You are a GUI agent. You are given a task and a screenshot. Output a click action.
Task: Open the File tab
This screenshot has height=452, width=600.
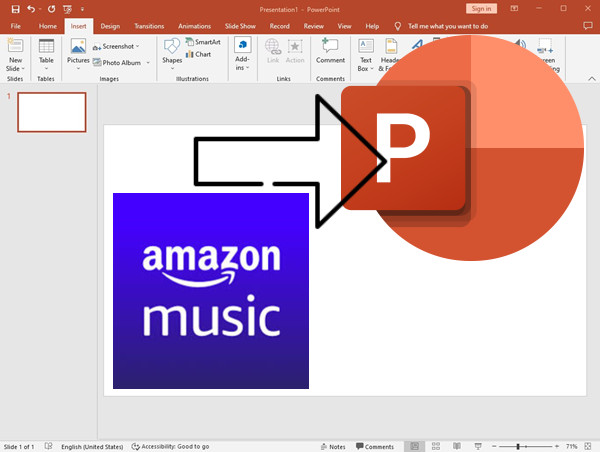point(16,26)
